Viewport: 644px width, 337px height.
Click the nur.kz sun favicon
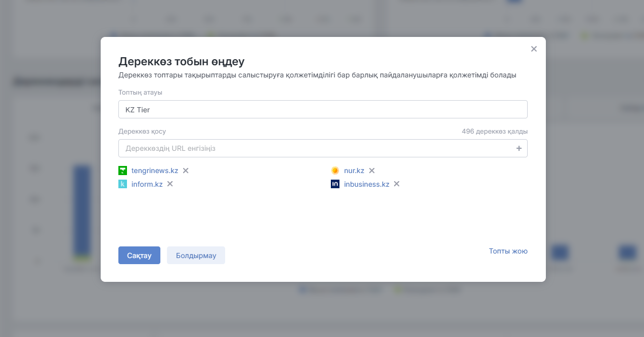[335, 171]
